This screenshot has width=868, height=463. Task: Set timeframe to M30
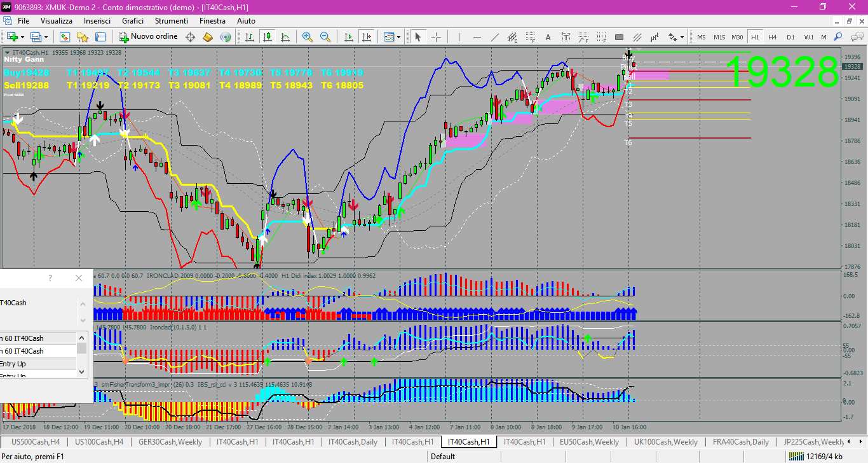(737, 37)
